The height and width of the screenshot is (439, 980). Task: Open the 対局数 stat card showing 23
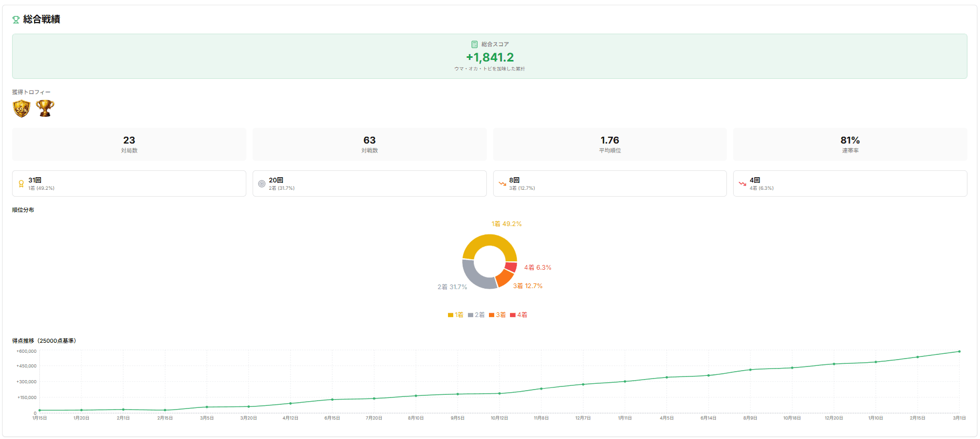pos(129,145)
